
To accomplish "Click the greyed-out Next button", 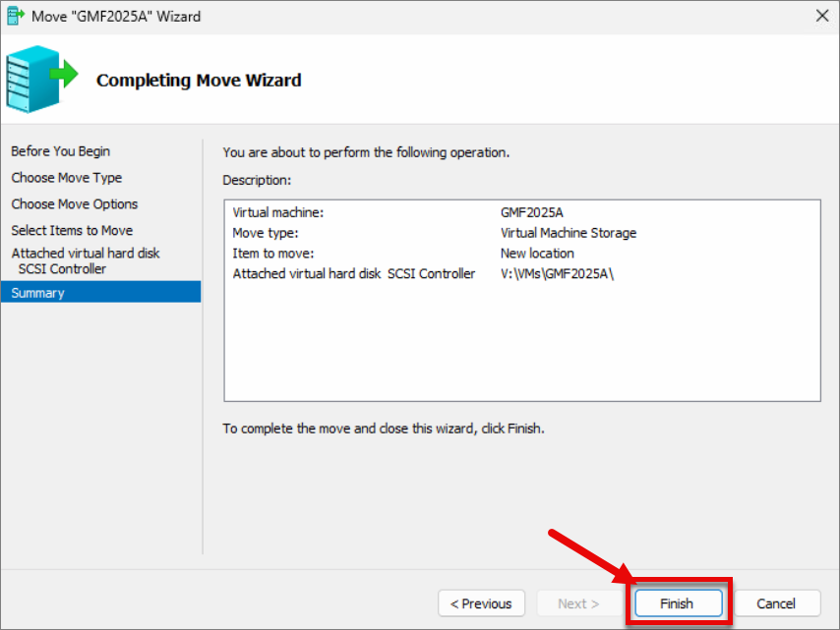I will tap(578, 603).
